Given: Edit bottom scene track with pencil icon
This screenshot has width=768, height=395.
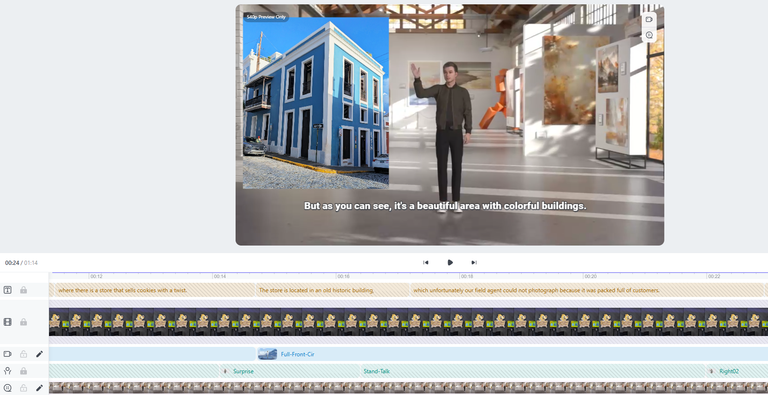Looking at the screenshot, I should click(40, 388).
